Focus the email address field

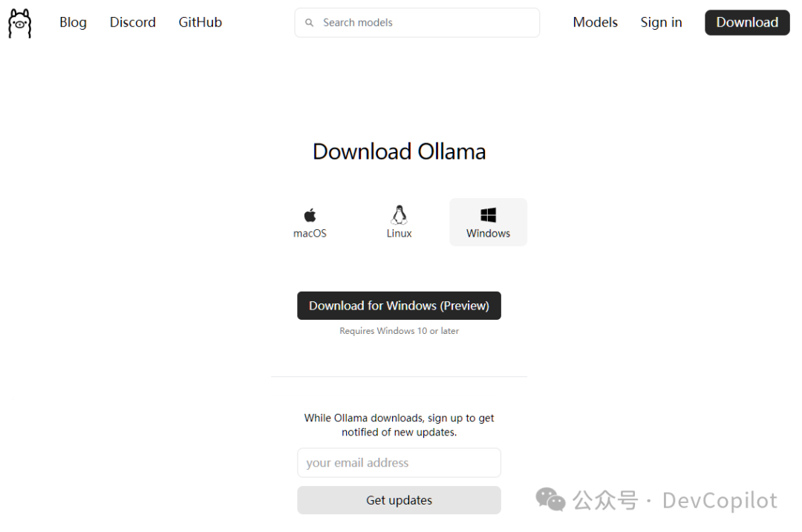click(x=399, y=462)
